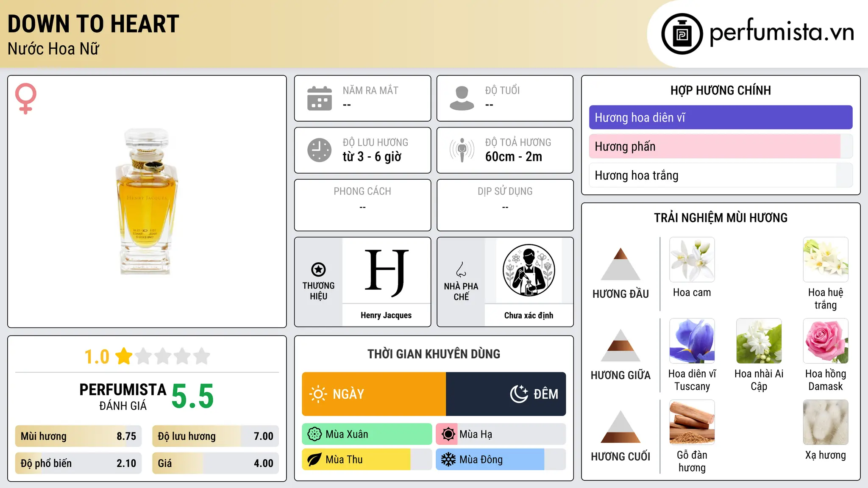Click the Dịp sử dụng card
868x488 pixels.
pyautogui.click(x=505, y=205)
